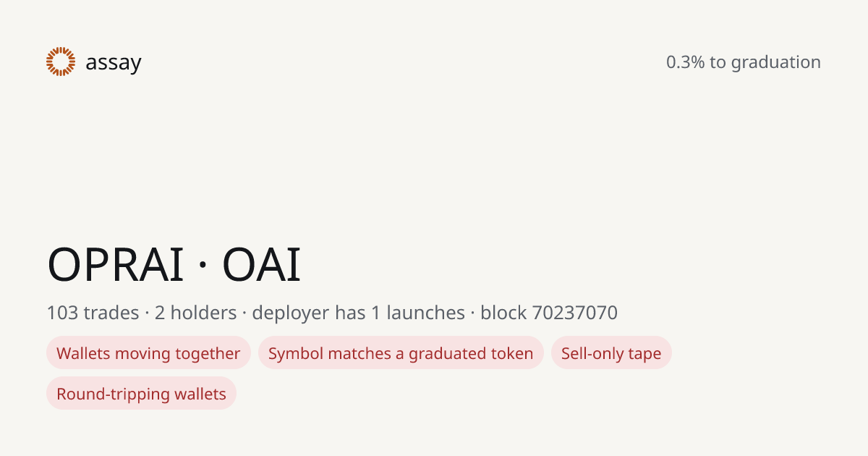This screenshot has height=456, width=868.
Task: Click the word deployer in stats line
Action: click(290, 313)
